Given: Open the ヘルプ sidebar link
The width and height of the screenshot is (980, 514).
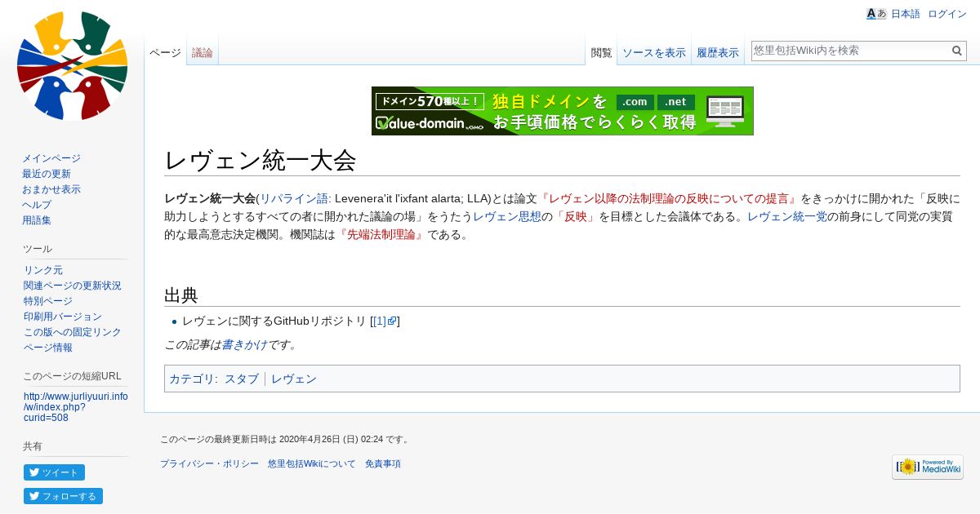Looking at the screenshot, I should point(37,205).
